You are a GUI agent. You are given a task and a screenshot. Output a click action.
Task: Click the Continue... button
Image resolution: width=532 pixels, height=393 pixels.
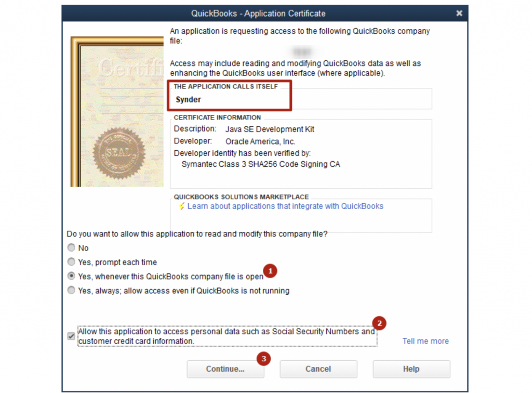coord(225,369)
